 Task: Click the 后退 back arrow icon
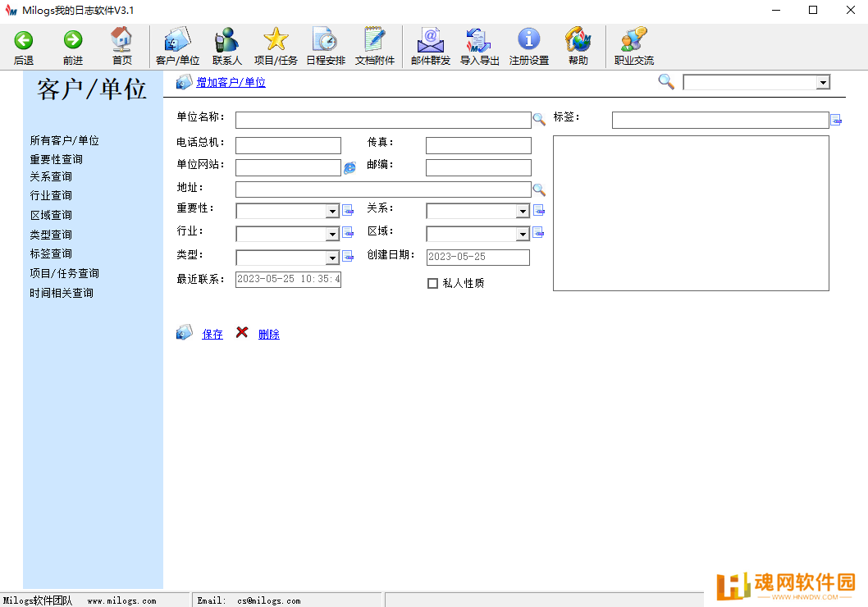pos(24,40)
